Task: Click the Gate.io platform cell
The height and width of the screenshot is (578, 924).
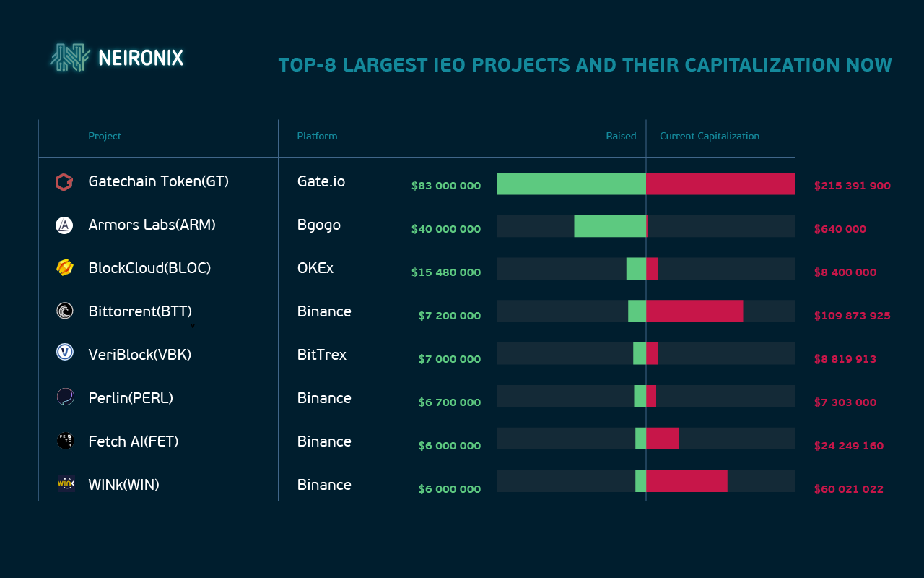Action: click(x=321, y=181)
